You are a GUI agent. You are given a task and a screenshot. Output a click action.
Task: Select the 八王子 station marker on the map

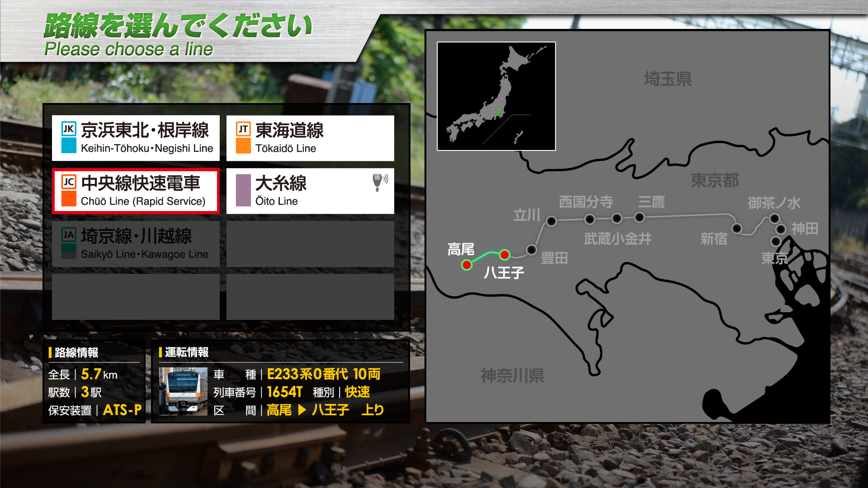[505, 254]
